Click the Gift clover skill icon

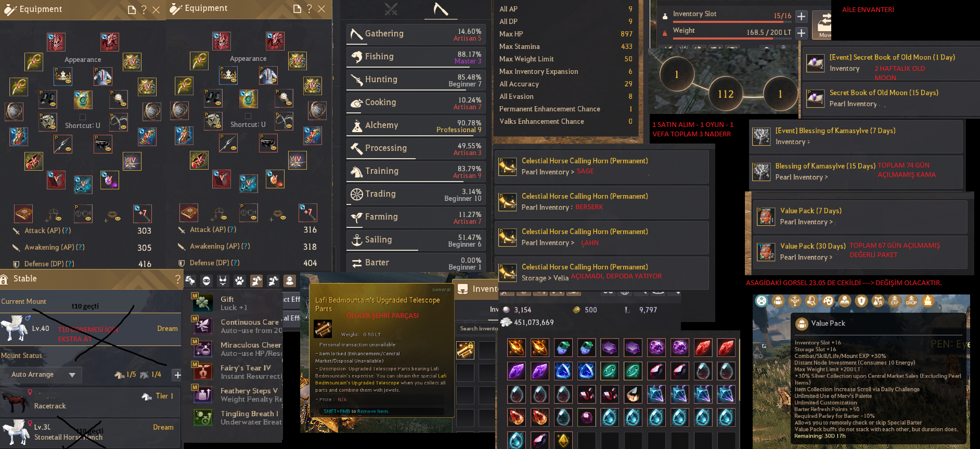[202, 302]
